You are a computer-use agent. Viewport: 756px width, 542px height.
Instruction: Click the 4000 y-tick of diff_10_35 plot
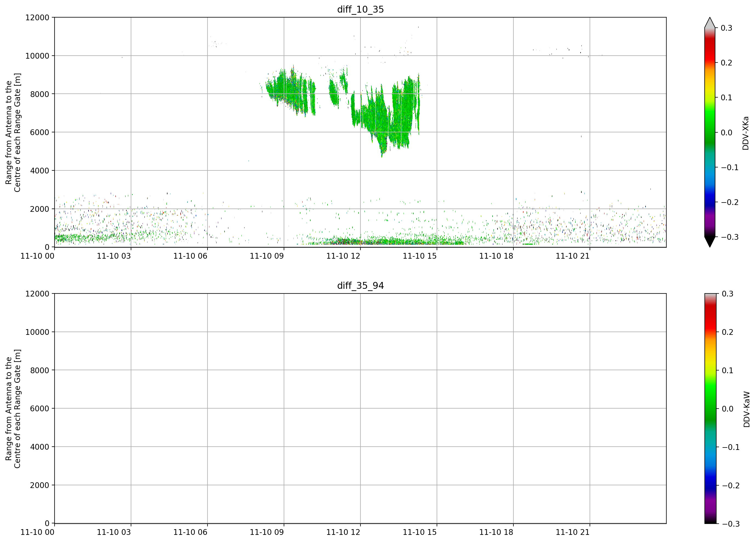pyautogui.click(x=40, y=170)
